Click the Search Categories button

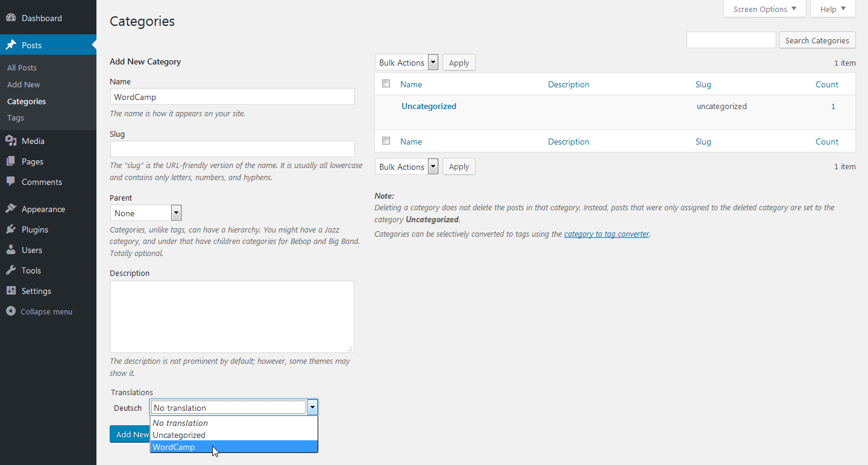[x=817, y=40]
